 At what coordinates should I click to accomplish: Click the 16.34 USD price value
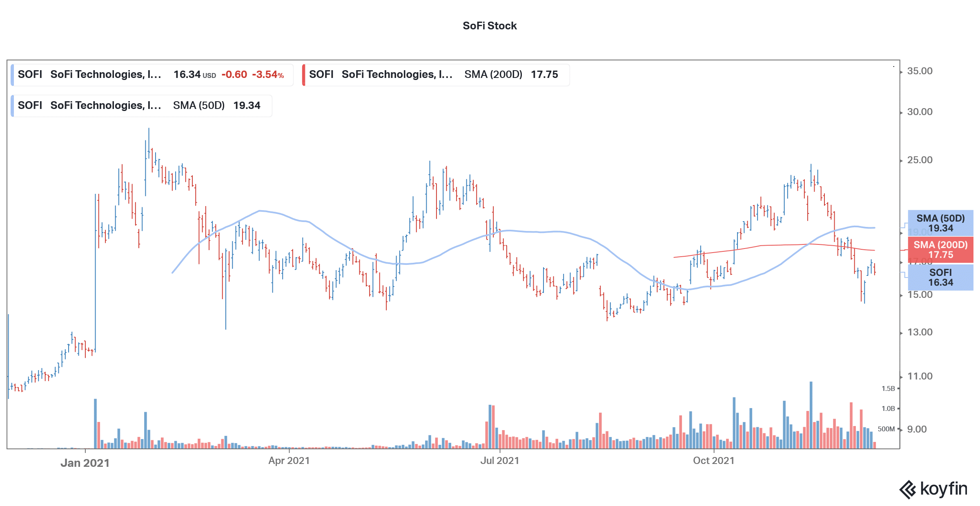(194, 75)
